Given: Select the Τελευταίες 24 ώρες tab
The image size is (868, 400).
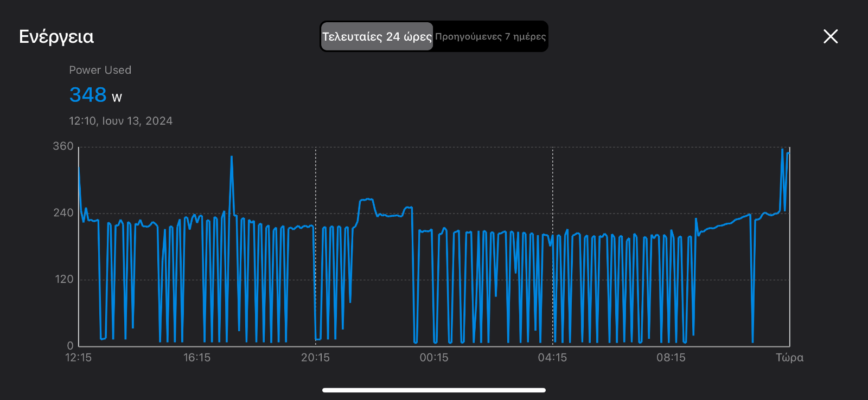Looking at the screenshot, I should point(377,36).
